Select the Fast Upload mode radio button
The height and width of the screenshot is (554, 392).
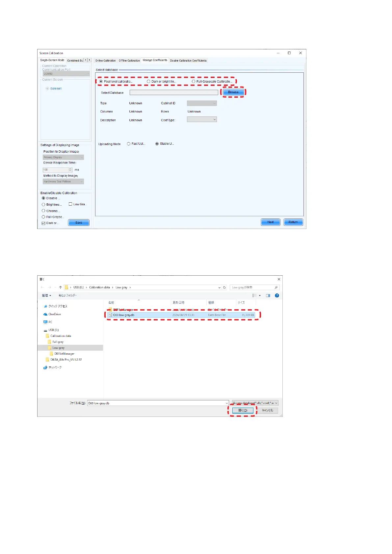pos(129,144)
